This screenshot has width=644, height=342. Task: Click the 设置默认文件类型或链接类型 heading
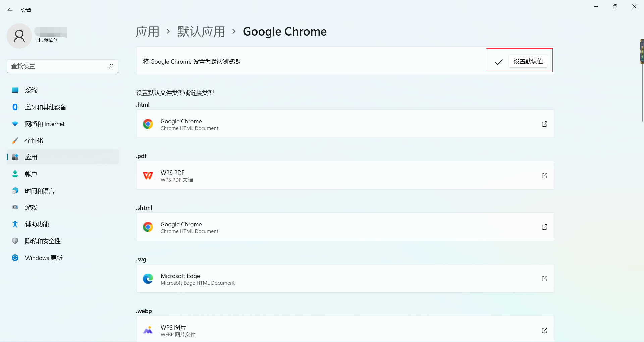click(x=175, y=93)
